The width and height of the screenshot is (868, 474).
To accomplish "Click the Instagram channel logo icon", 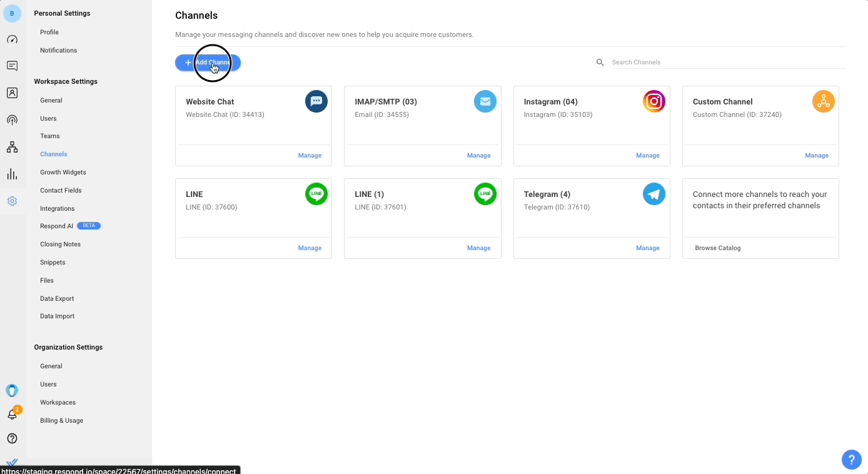I will [654, 101].
